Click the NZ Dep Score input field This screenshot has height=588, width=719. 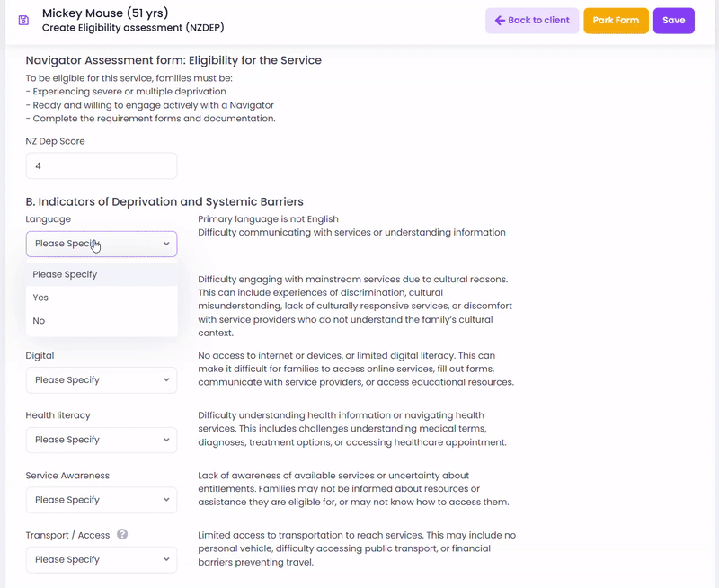tap(102, 165)
